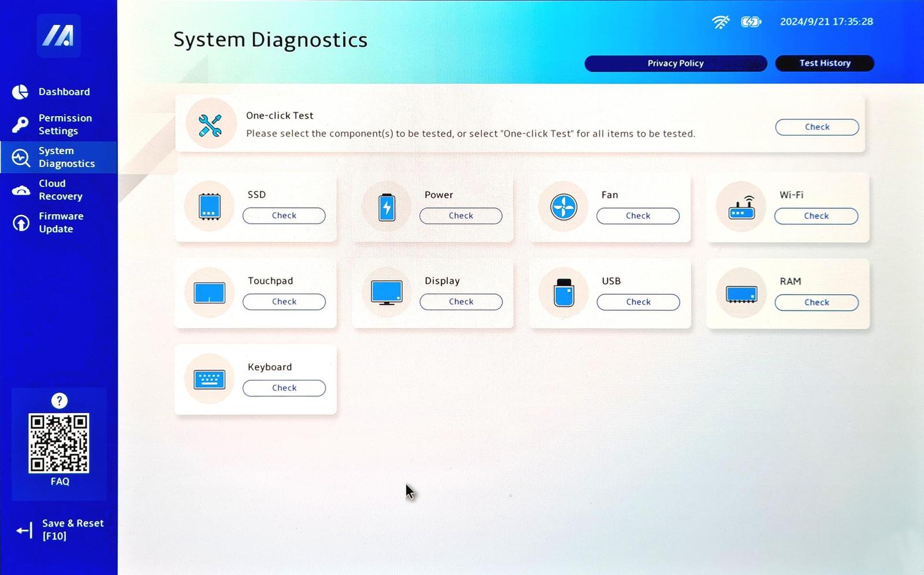Viewport: 924px width, 575px height.
Task: Click the USB drive icon
Action: click(564, 293)
